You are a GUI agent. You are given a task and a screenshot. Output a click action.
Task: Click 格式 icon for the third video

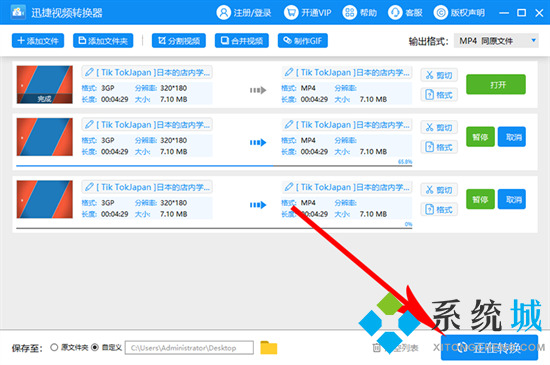click(439, 209)
